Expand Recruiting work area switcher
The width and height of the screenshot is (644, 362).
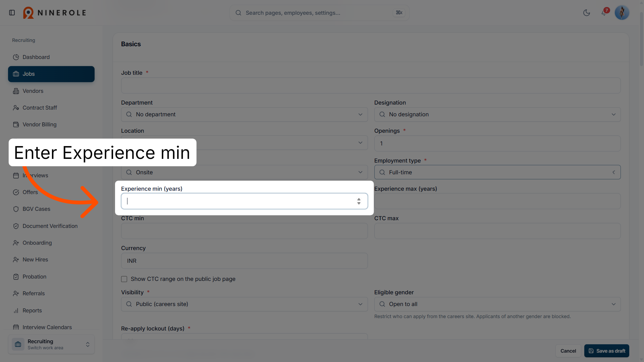pyautogui.click(x=51, y=344)
